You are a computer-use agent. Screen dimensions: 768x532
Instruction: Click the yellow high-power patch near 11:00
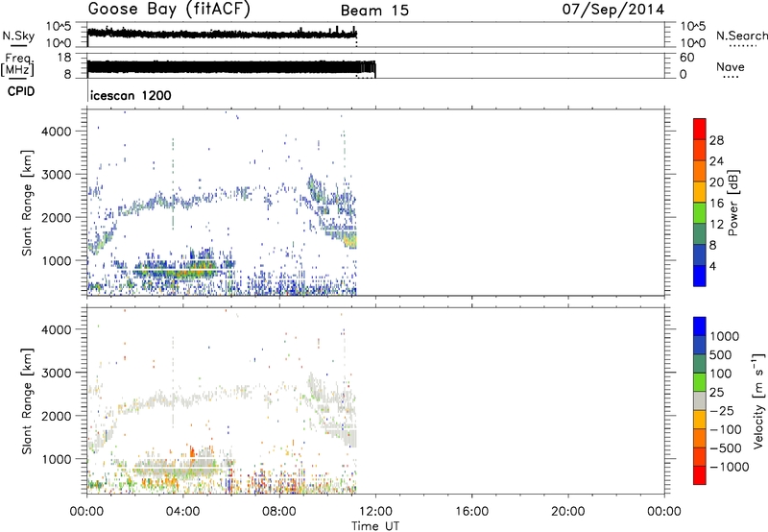[350, 240]
